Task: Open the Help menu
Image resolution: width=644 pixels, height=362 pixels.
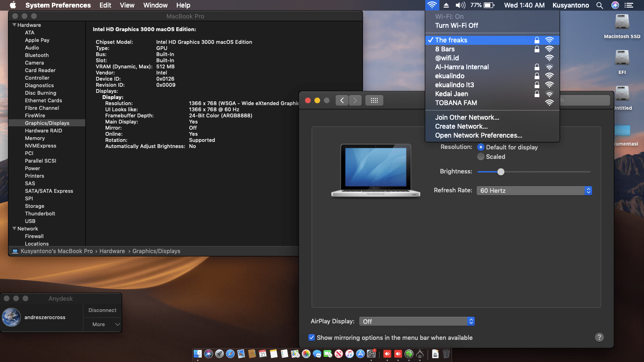Action: (183, 5)
